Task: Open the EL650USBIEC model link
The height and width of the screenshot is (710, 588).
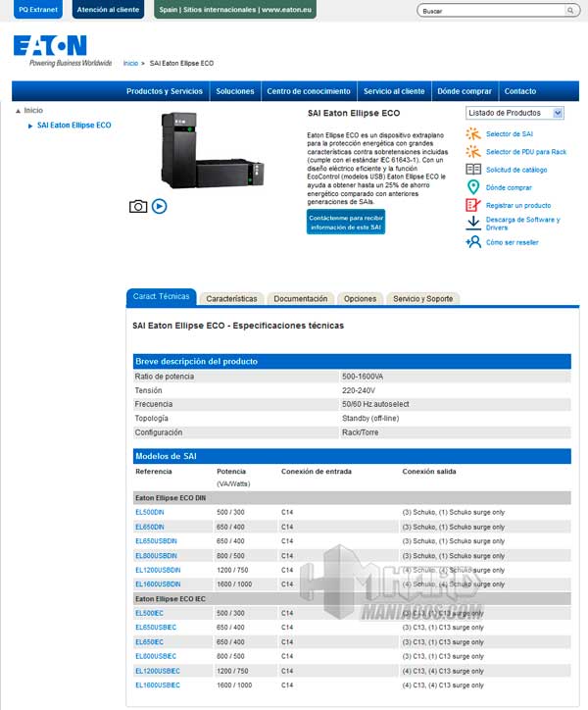Action: [156, 628]
